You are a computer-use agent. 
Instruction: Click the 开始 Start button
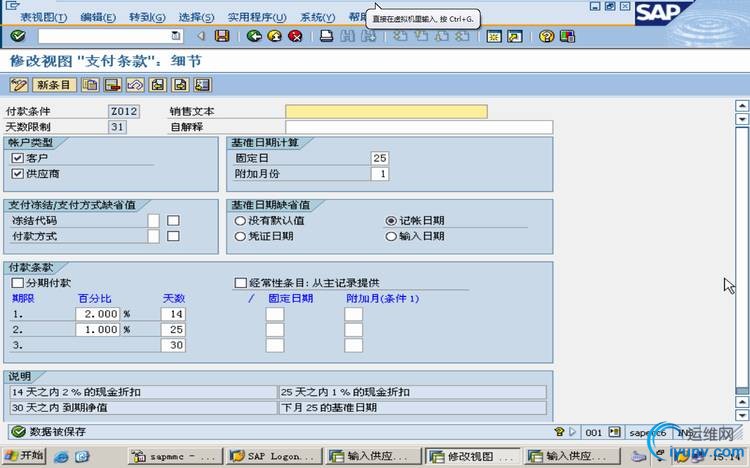[24, 456]
